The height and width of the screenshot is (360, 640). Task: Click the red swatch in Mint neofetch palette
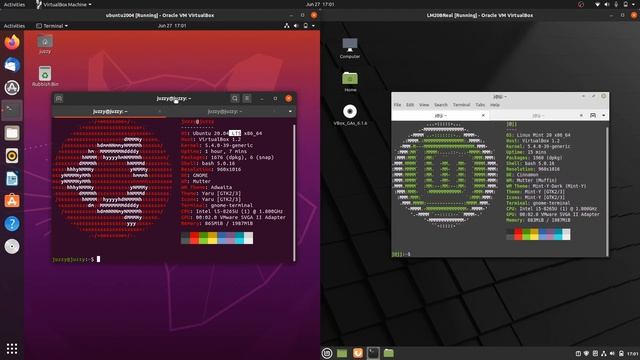coord(518,234)
